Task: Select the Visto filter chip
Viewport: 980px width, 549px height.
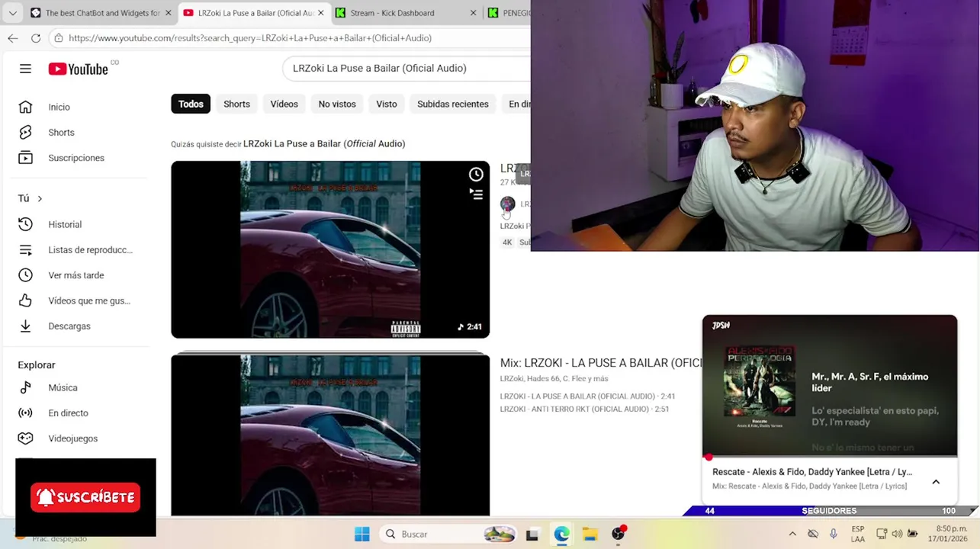Action: (x=387, y=104)
